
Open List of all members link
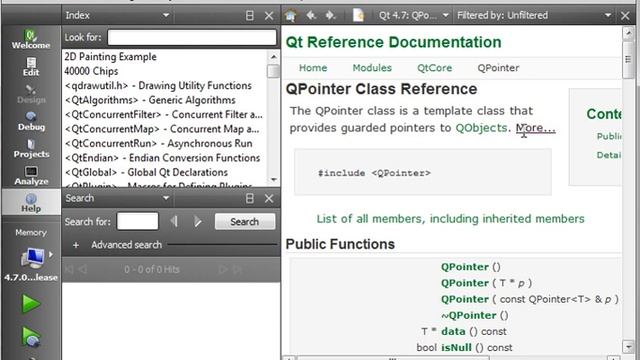point(450,219)
